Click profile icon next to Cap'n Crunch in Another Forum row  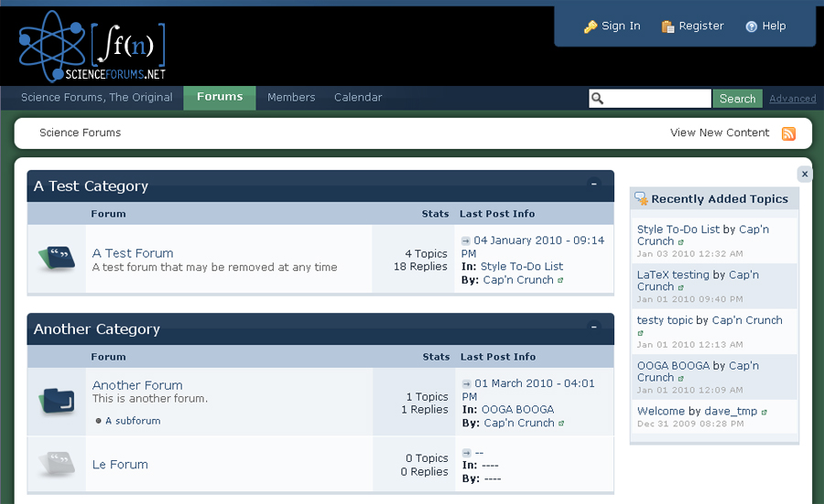coord(560,424)
